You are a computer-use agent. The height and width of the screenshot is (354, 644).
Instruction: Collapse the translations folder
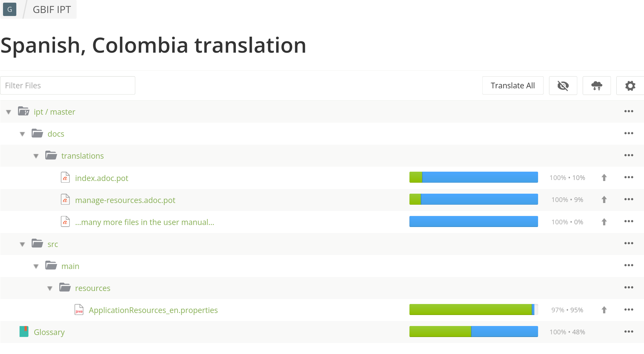tap(36, 156)
